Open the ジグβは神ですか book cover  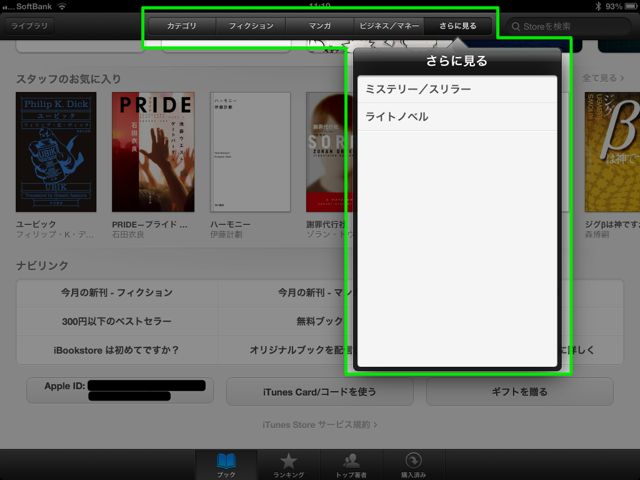[612, 152]
